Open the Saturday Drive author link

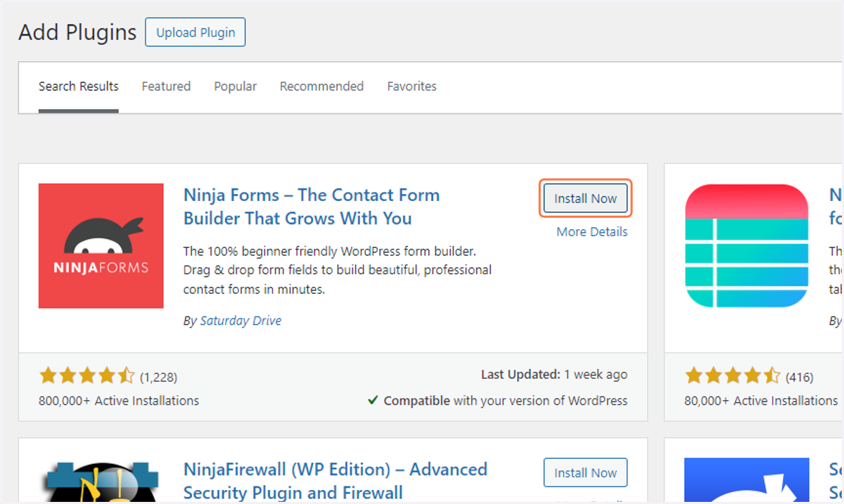[241, 321]
